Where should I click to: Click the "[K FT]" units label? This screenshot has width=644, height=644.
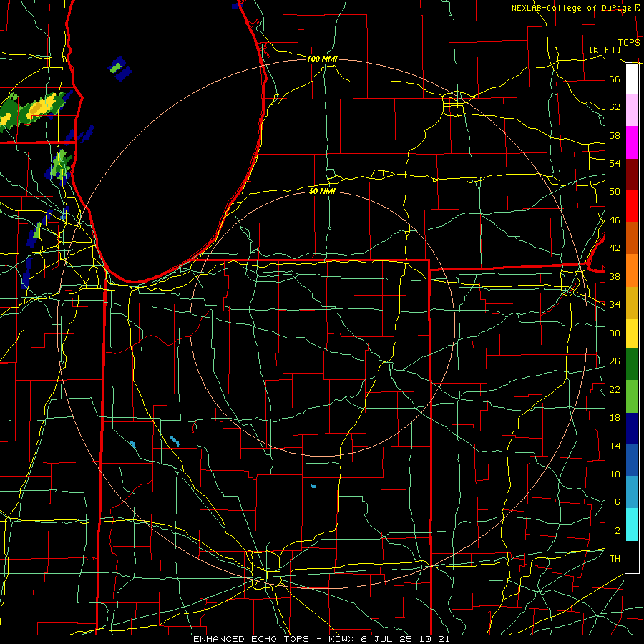point(605,49)
